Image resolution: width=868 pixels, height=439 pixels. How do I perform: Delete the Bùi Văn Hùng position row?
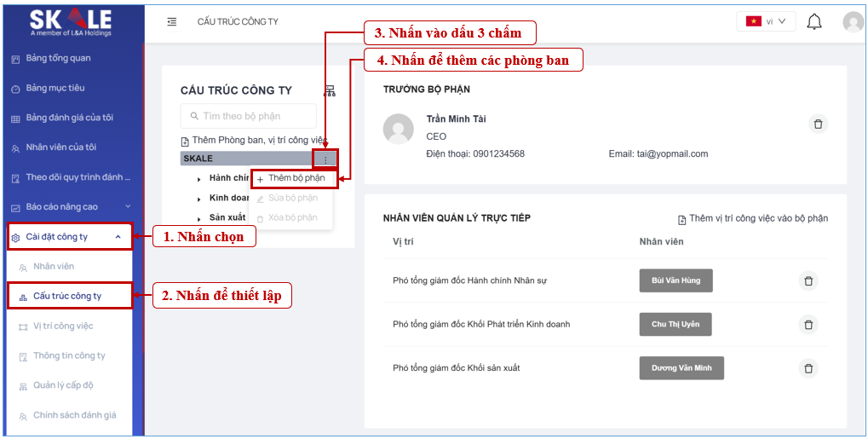pos(808,280)
